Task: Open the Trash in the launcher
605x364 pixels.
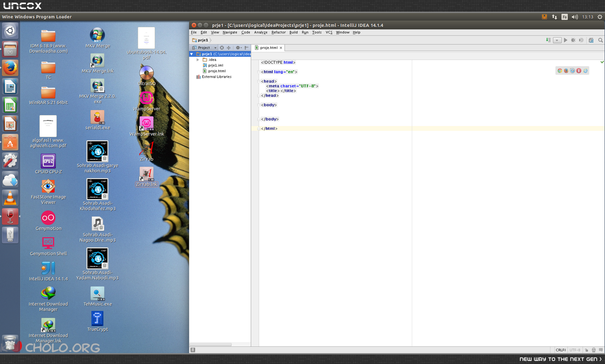Action: [10, 343]
